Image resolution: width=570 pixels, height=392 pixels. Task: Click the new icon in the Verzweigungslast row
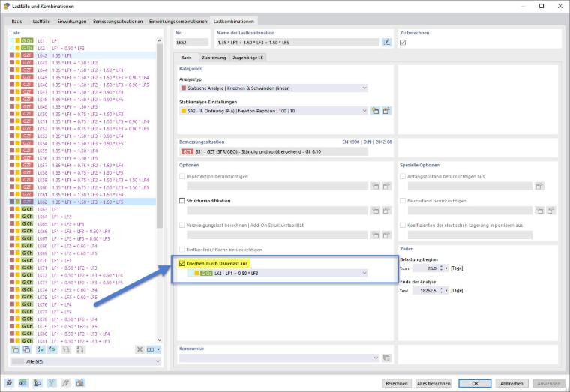pos(375,235)
